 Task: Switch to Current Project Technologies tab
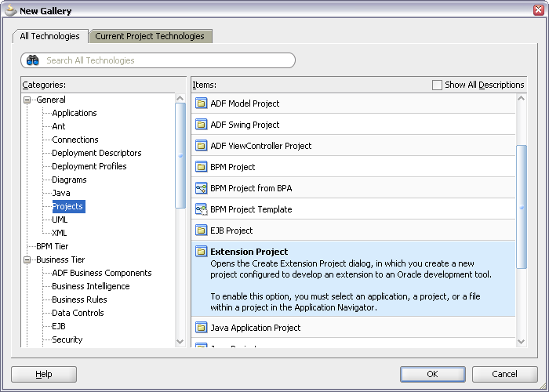click(150, 36)
